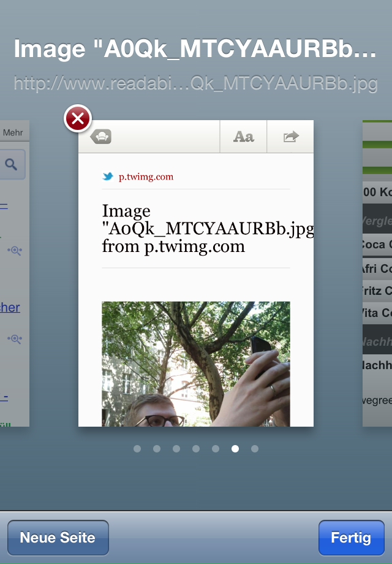Click the magnifier icon in left preview
The height and width of the screenshot is (564, 392).
pos(12,164)
